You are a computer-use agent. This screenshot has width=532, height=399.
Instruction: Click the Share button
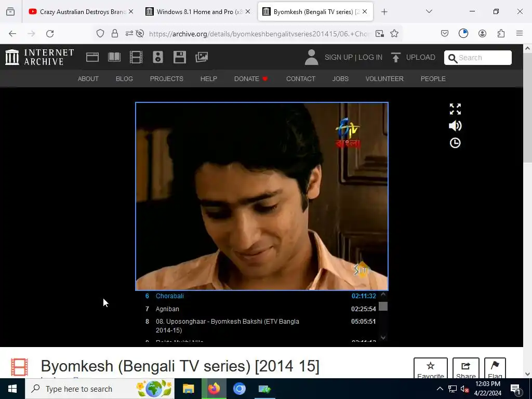click(466, 369)
